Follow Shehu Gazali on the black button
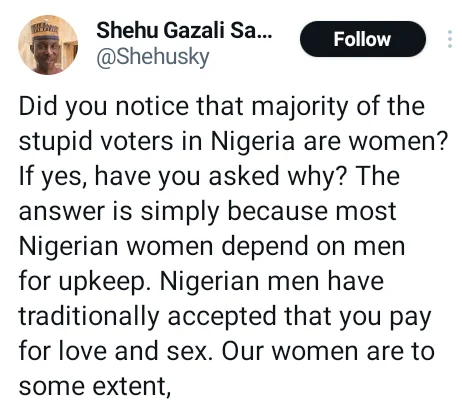 coord(363,39)
